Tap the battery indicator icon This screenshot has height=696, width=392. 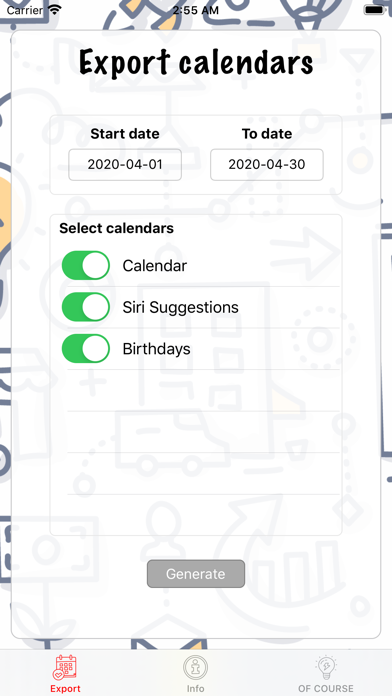pos(374,10)
